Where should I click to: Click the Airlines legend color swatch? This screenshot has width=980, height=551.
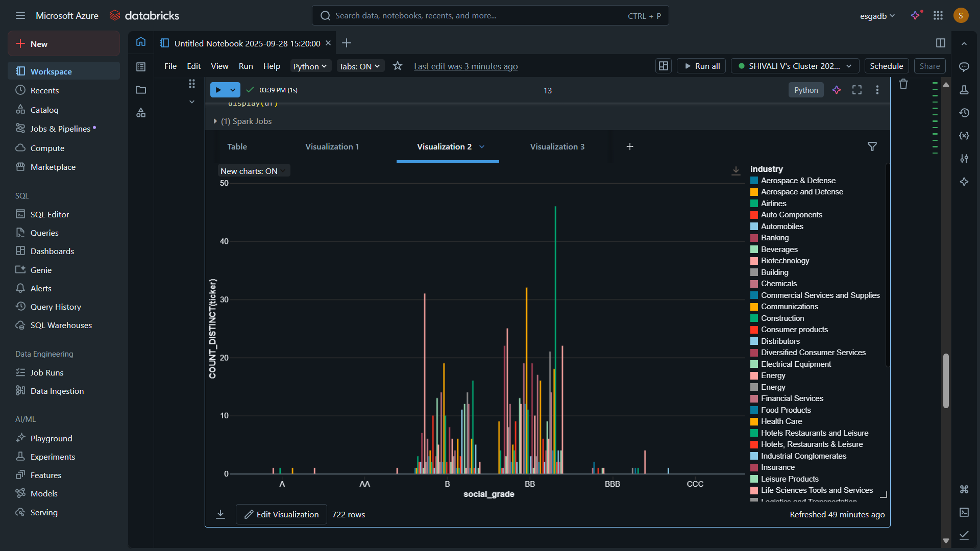coord(754,204)
